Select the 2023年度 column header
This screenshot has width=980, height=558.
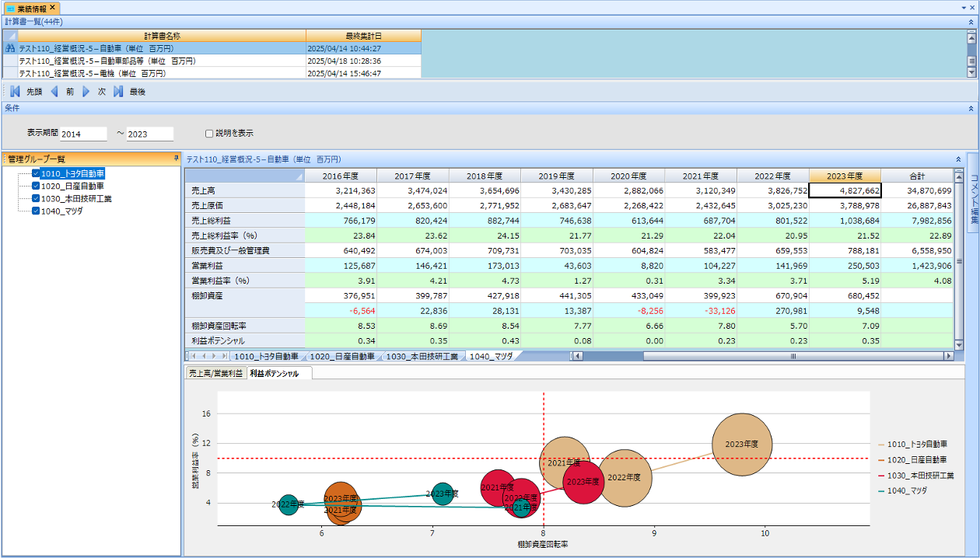coord(845,176)
